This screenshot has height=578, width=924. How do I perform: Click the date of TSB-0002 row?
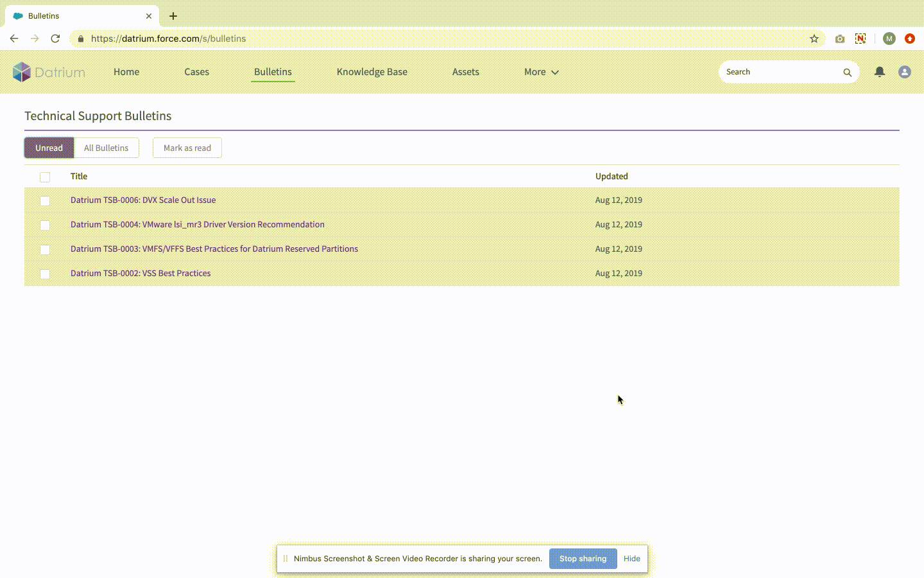point(619,274)
